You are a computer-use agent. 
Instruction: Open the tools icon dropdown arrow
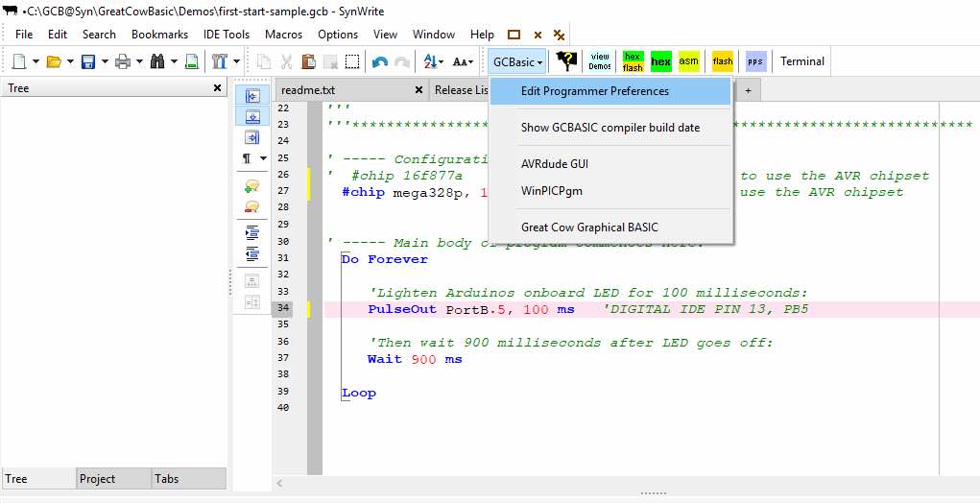pyautogui.click(x=236, y=61)
